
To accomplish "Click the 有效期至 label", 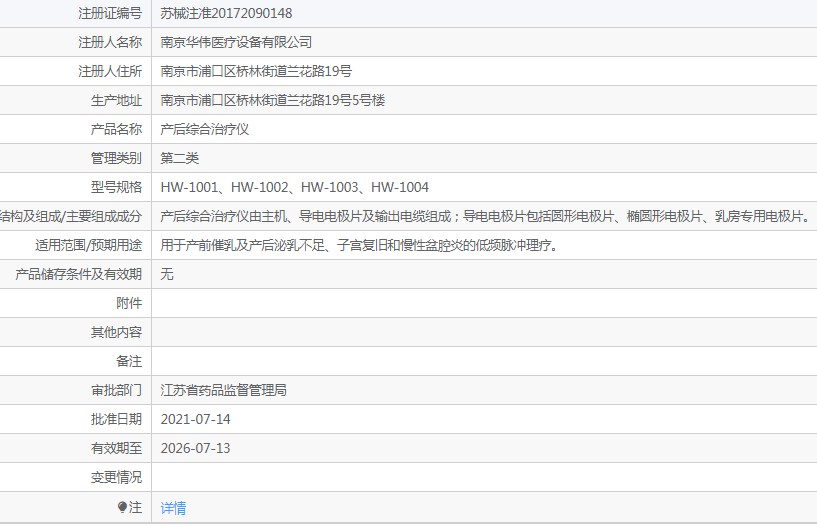I will click(x=116, y=448).
